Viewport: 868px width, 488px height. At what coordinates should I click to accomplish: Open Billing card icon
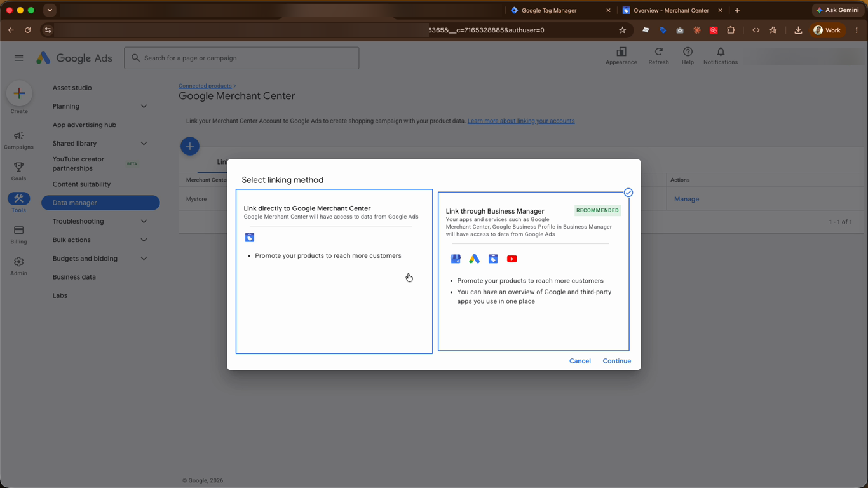pyautogui.click(x=18, y=230)
